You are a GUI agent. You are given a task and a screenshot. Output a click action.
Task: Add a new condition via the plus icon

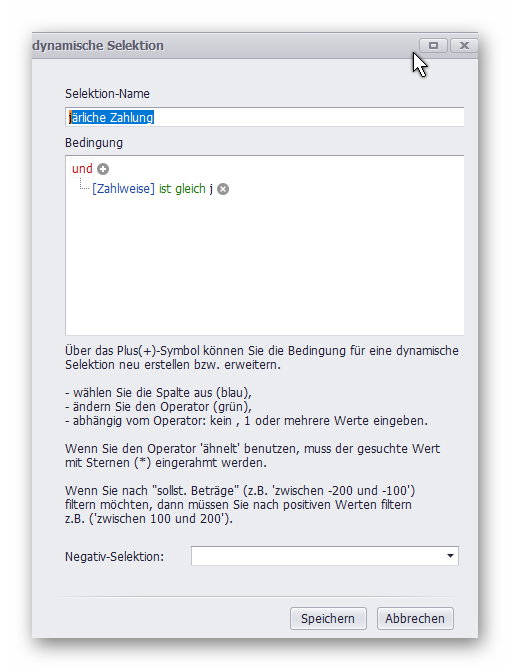point(103,169)
